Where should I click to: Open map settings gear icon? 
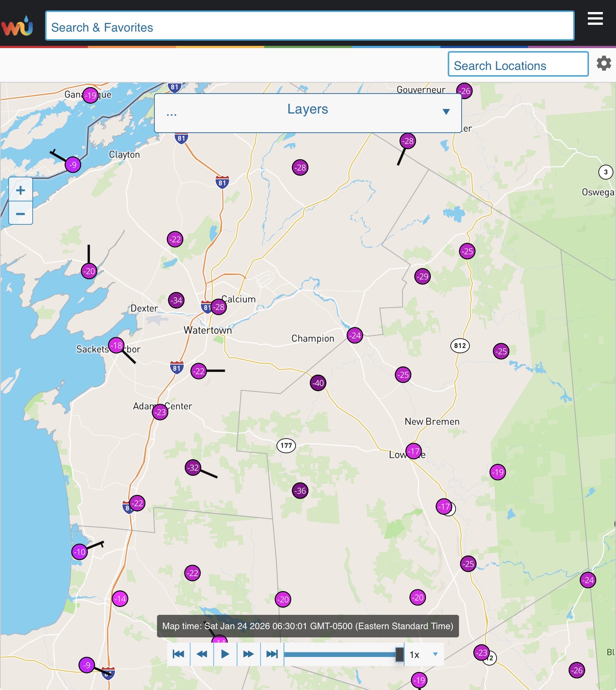604,63
